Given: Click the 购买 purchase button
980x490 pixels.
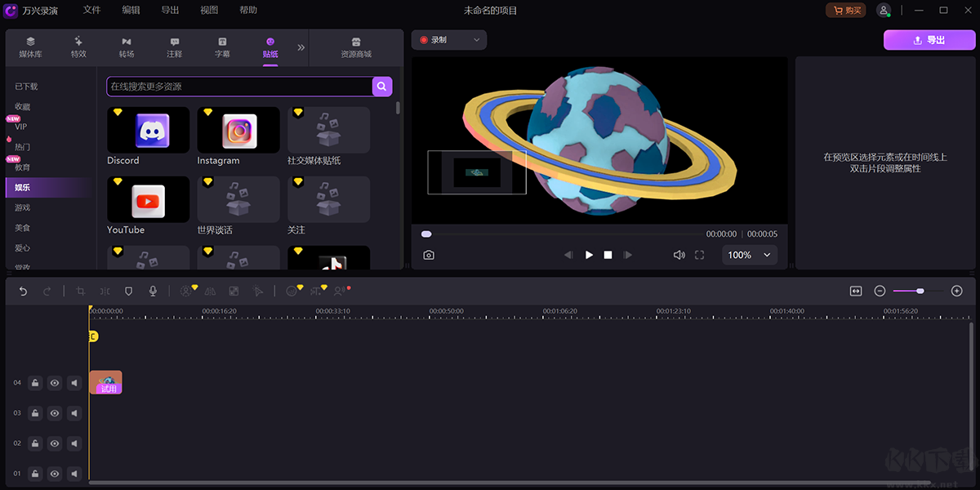Looking at the screenshot, I should 845,11.
